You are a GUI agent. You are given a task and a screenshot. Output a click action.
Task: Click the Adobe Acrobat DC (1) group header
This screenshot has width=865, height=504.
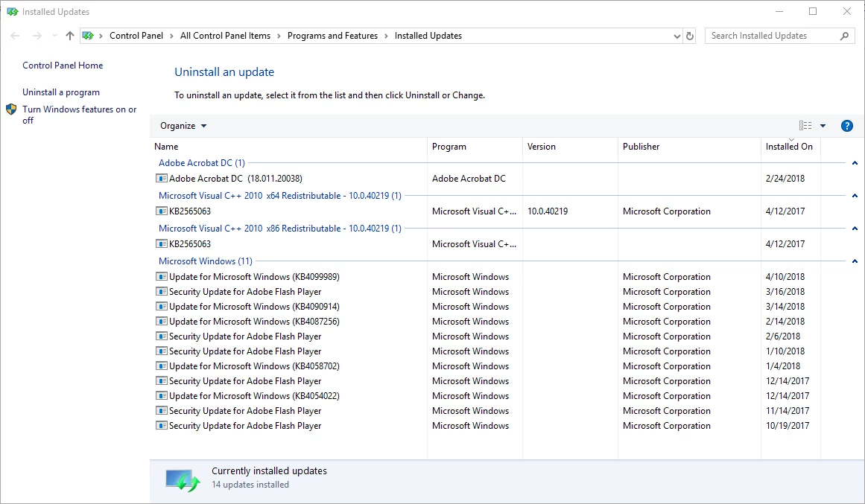[201, 163]
